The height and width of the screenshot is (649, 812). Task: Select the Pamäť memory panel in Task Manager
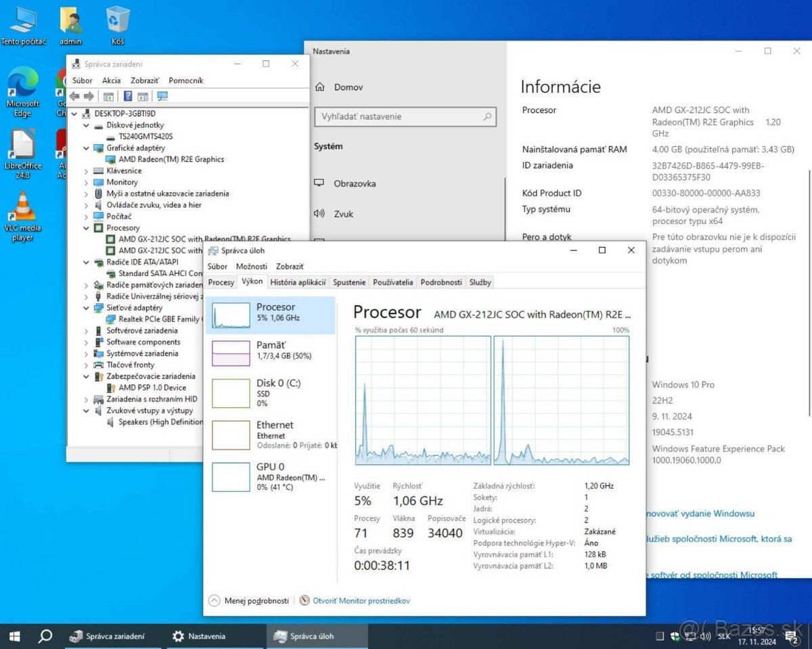(271, 353)
